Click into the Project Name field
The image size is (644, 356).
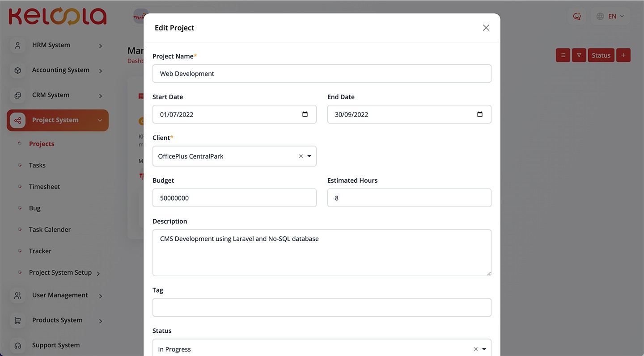[322, 74]
